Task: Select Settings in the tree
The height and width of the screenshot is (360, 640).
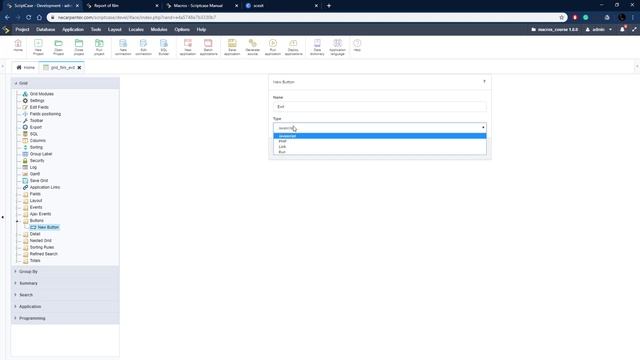Action: [37, 100]
